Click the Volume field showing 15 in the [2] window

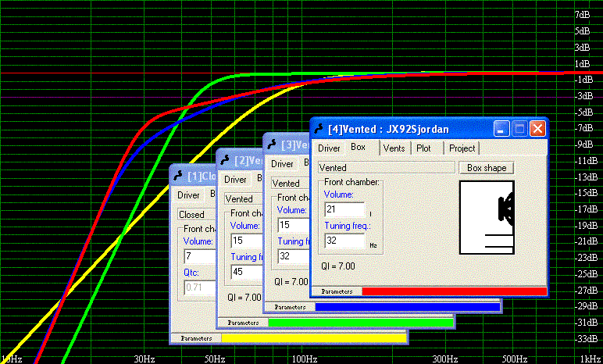point(248,241)
